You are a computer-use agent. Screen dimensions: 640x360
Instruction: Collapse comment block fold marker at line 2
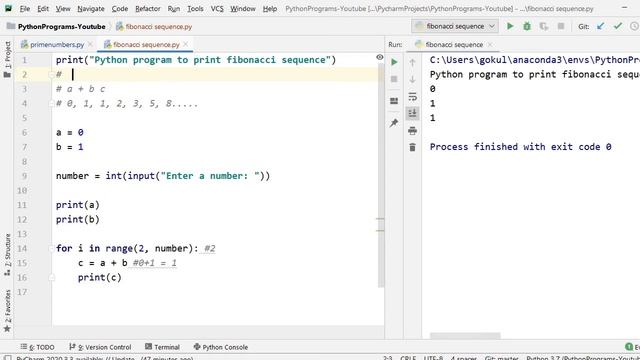[x=51, y=74]
